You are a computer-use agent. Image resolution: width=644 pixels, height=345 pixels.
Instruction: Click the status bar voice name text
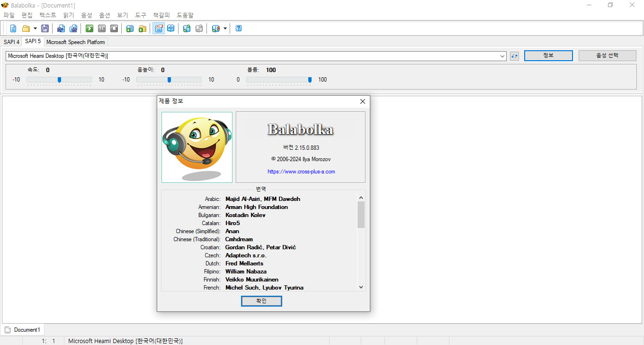point(125,341)
